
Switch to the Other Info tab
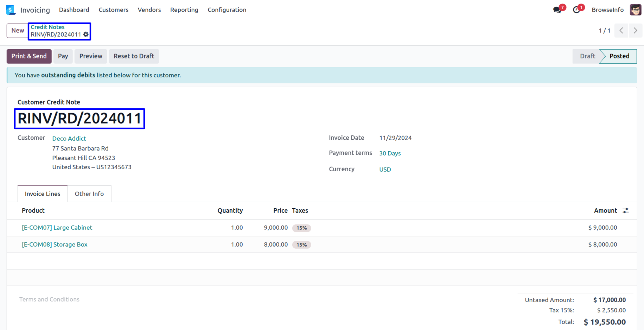click(x=89, y=194)
